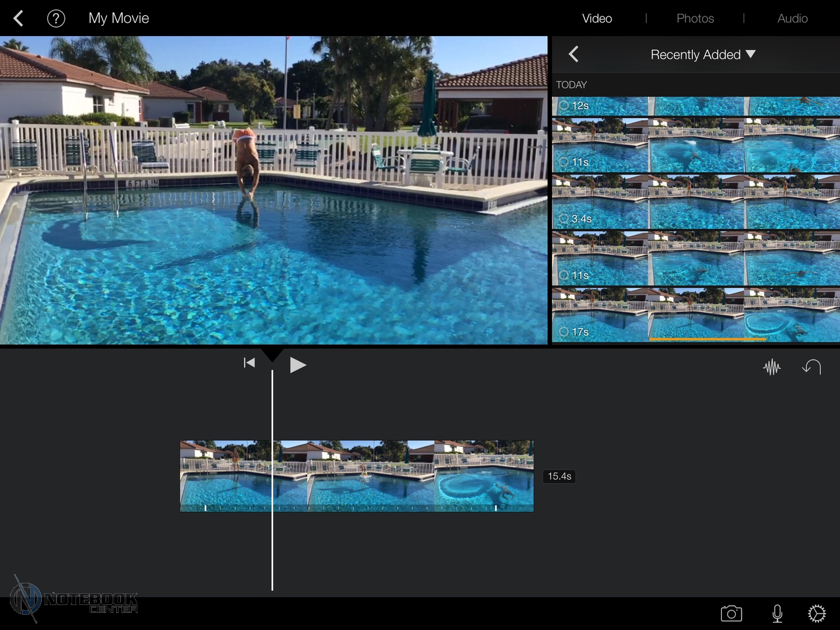The image size is (840, 630).
Task: Open the help question mark icon
Action: 56,18
